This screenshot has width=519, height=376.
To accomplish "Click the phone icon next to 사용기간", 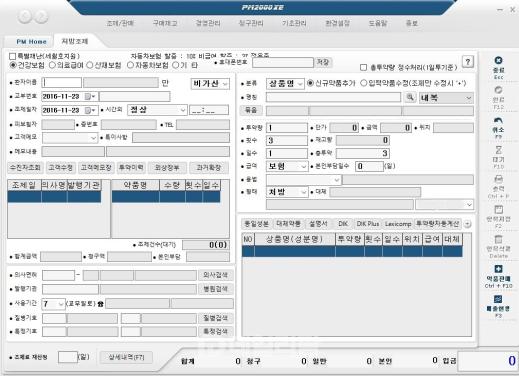I will (x=100, y=304).
